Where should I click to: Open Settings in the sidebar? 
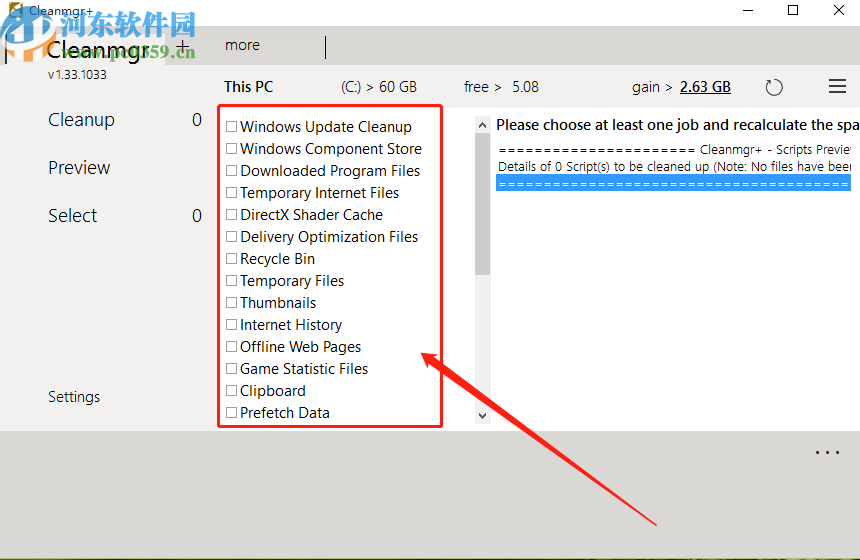coord(74,397)
